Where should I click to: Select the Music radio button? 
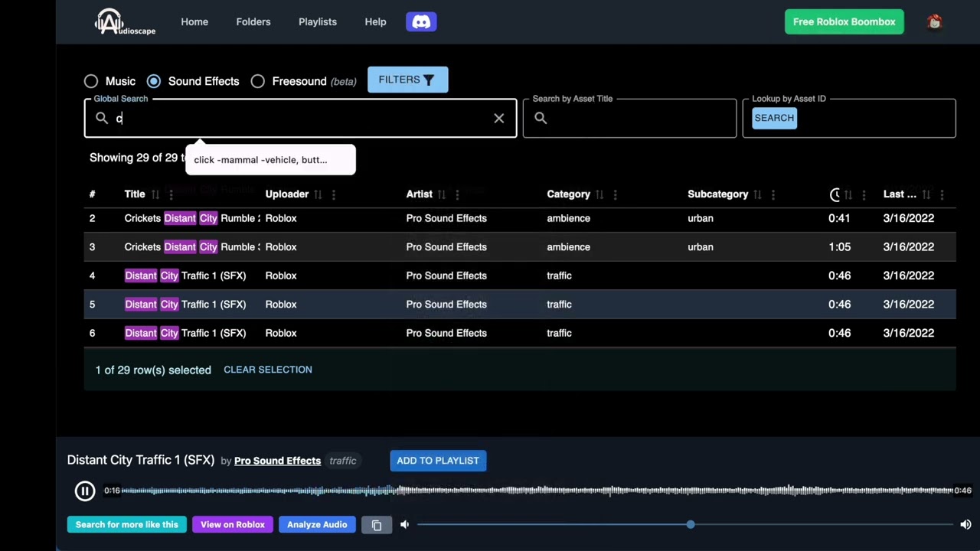pos(91,81)
